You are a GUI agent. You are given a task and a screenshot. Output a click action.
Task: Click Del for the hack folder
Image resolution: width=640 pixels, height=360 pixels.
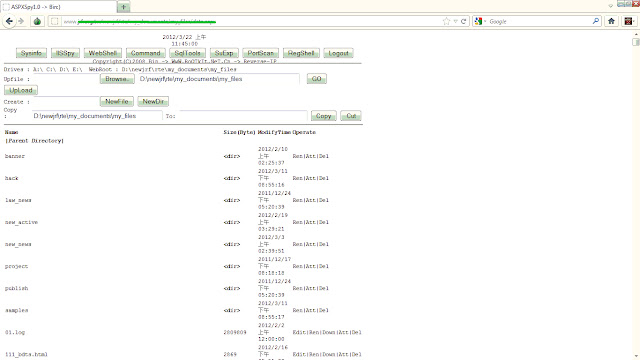pos(324,178)
